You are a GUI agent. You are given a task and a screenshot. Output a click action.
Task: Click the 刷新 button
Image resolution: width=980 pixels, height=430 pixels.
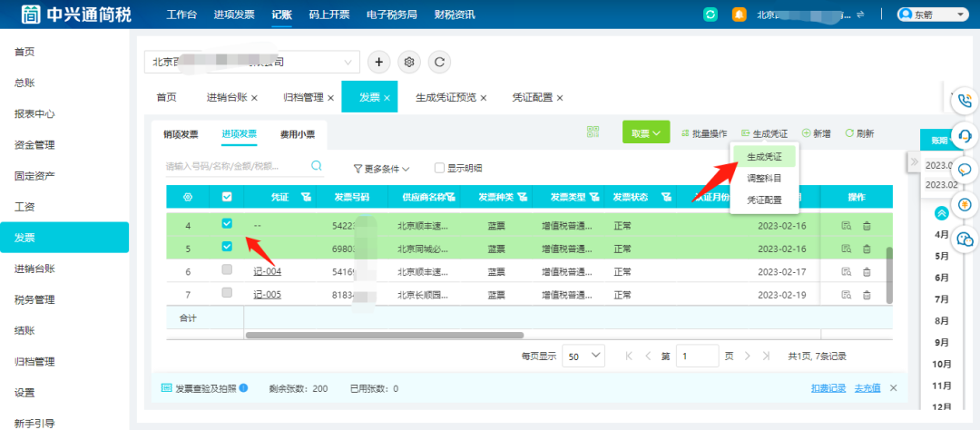point(859,133)
